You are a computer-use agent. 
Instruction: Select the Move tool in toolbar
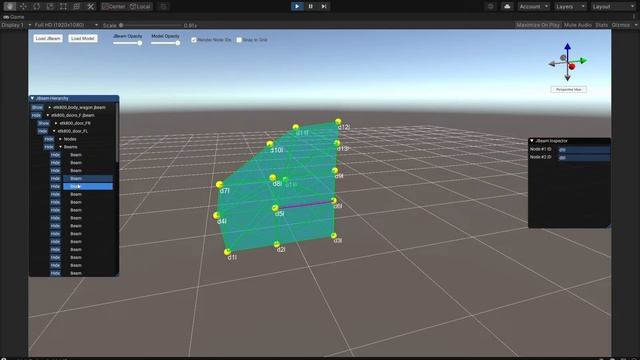click(23, 7)
